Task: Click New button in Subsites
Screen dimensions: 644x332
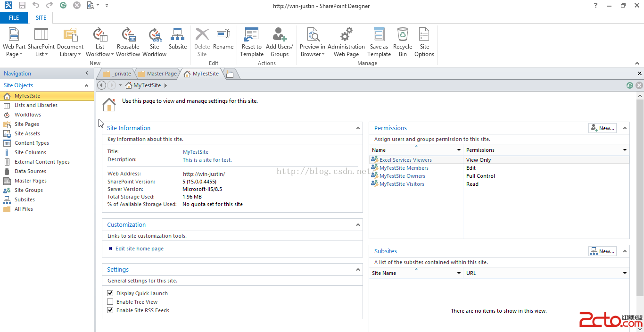Action: pyautogui.click(x=603, y=251)
